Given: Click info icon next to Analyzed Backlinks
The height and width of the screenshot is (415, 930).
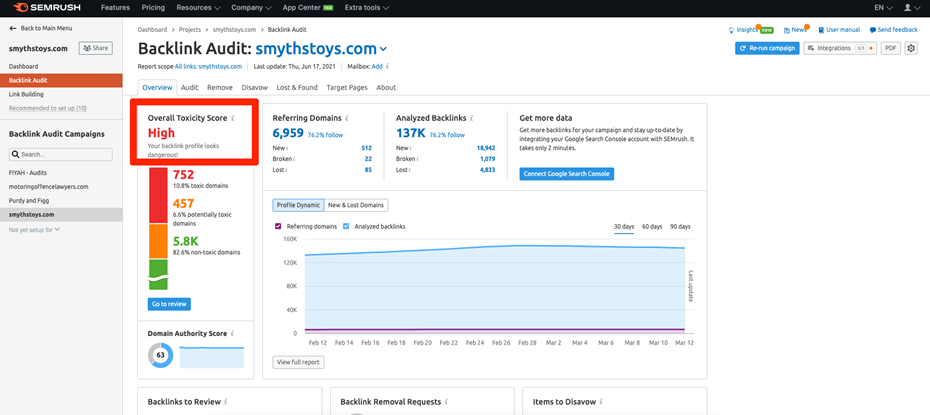Looking at the screenshot, I should 472,118.
